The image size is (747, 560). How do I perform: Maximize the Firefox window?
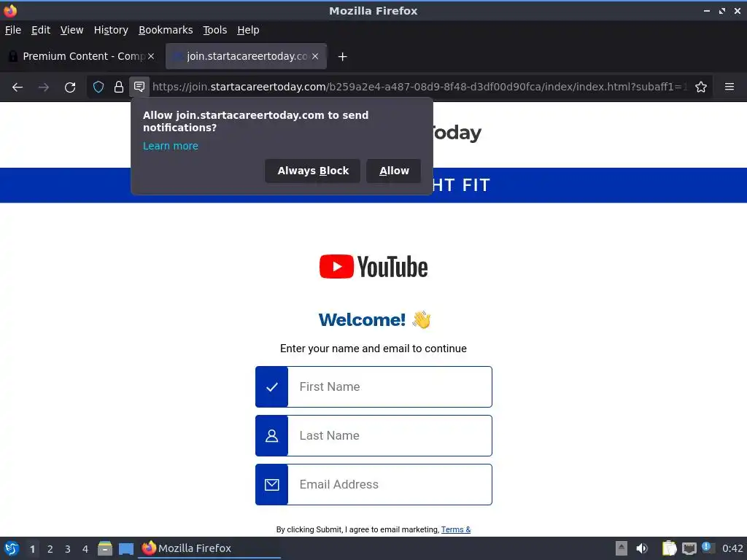pyautogui.click(x=722, y=10)
